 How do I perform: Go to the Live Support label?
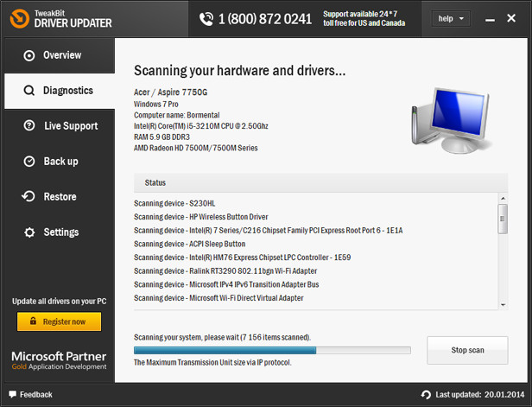tap(71, 126)
